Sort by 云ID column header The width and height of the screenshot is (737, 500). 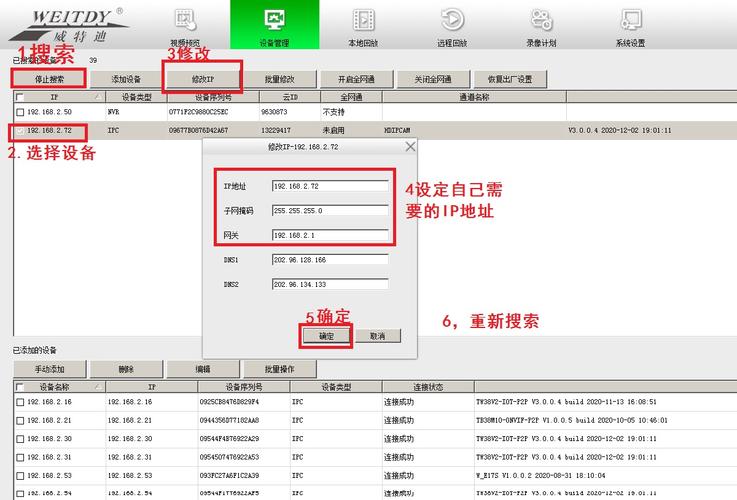pyautogui.click(x=290, y=97)
